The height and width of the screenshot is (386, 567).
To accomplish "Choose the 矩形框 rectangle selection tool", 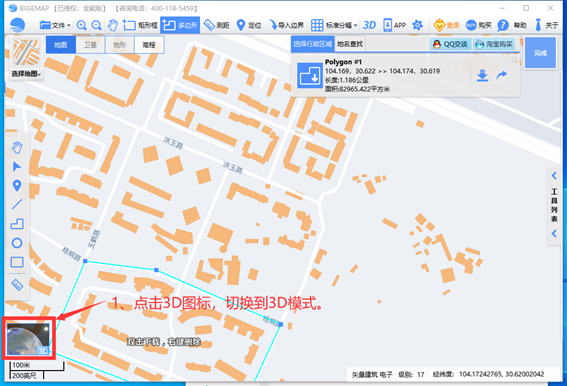I will 140,25.
